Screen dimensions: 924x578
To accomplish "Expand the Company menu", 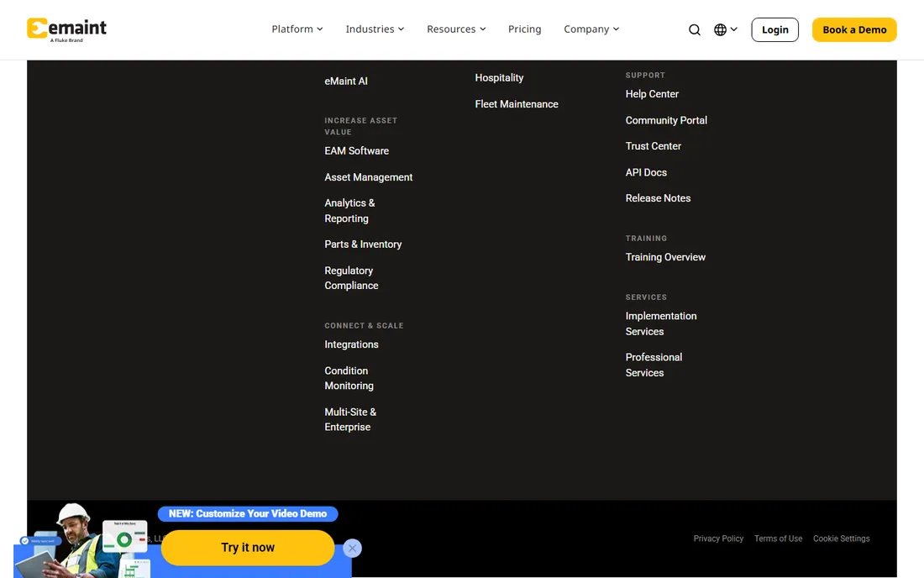I will click(591, 29).
